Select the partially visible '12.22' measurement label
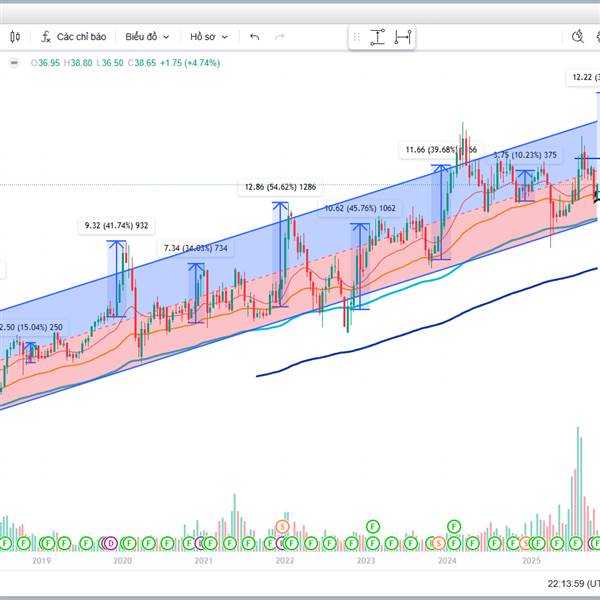Screen dimensions: 600x600 [583, 77]
